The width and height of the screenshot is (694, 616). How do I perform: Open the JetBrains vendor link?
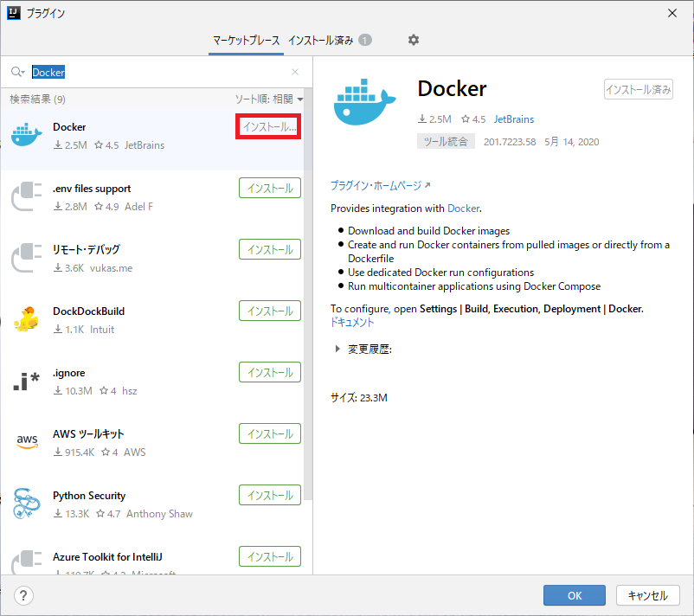514,119
